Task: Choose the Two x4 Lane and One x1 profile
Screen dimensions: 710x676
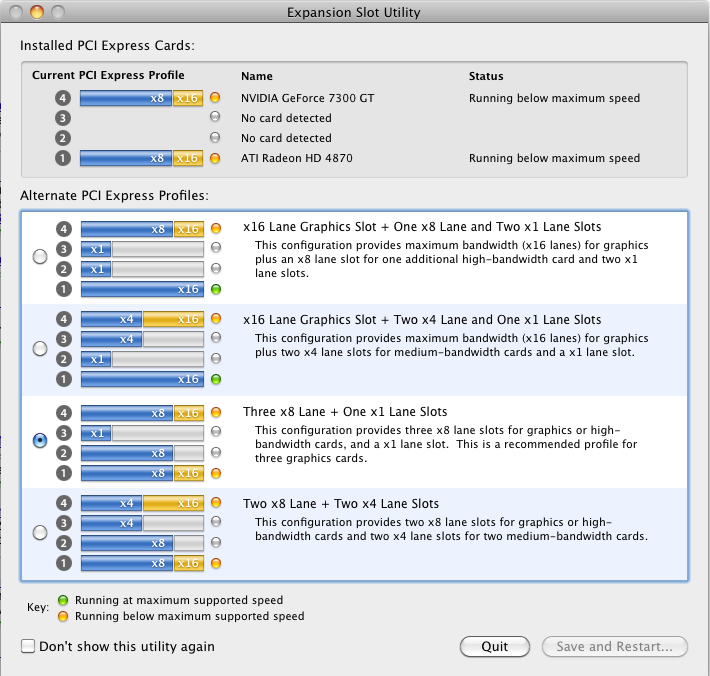Action: click(x=40, y=348)
